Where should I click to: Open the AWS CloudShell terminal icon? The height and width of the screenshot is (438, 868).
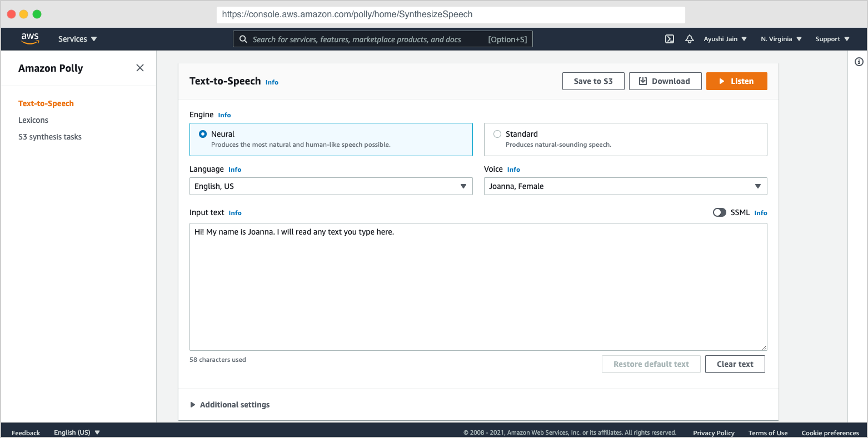(670, 39)
